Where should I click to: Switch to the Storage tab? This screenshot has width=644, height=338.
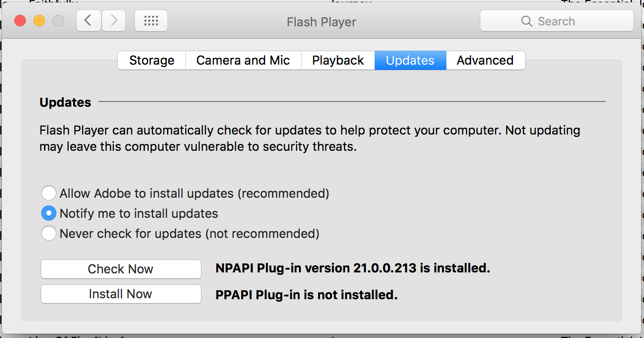(x=152, y=60)
